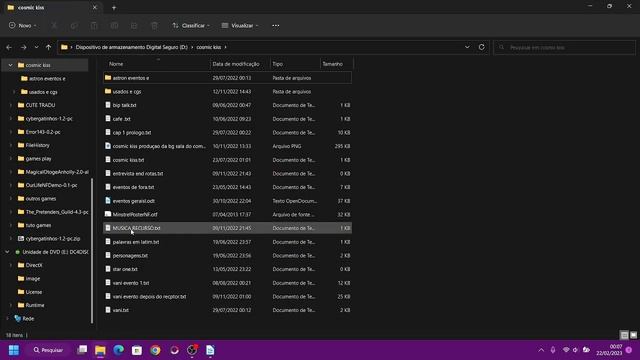Expand the address bar history dropdown
Viewport: 640px width, 360px height.
(x=467, y=47)
